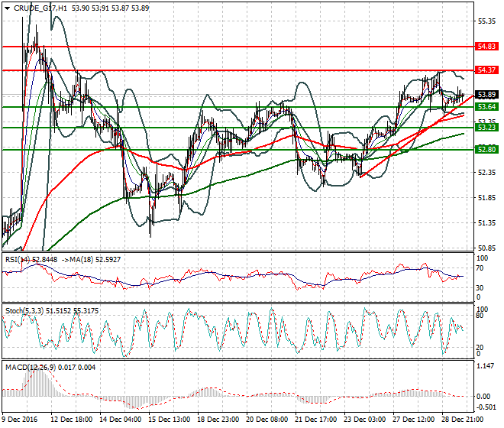Select the red 54.83 resistance price label
The height and width of the screenshot is (428, 504).
[x=486, y=47]
